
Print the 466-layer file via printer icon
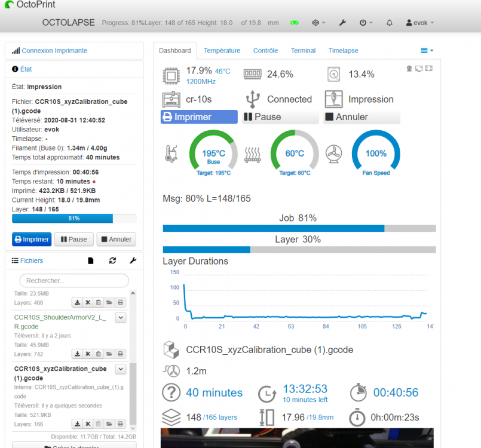pyautogui.click(x=120, y=302)
